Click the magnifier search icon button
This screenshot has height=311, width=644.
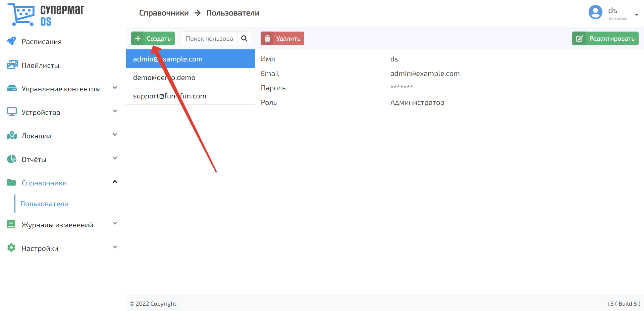[x=244, y=39]
